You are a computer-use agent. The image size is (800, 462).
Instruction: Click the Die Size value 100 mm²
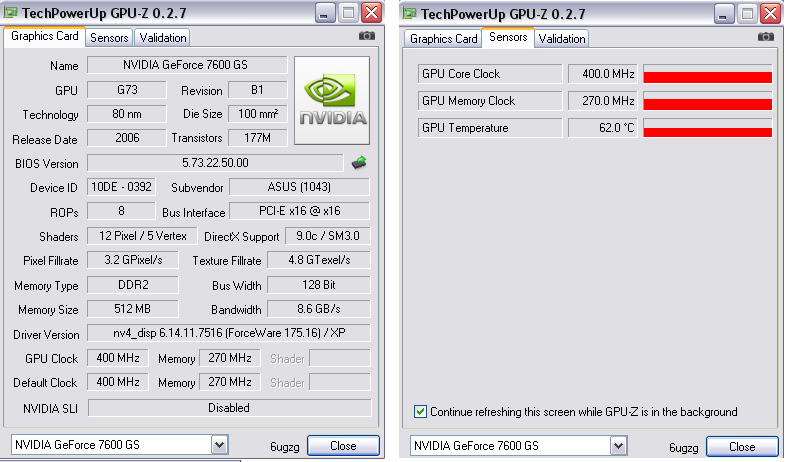coord(258,114)
